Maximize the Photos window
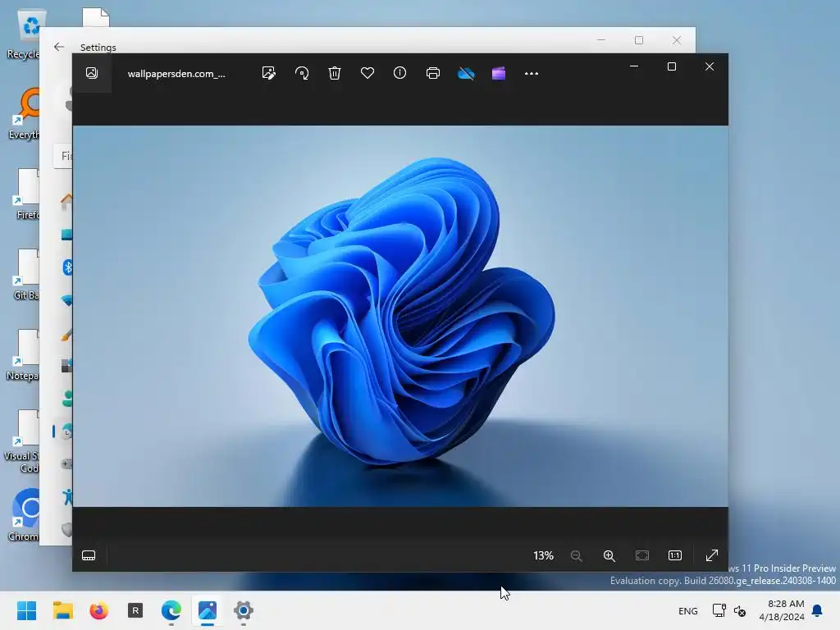Viewport: 840px width, 630px height. (672, 66)
